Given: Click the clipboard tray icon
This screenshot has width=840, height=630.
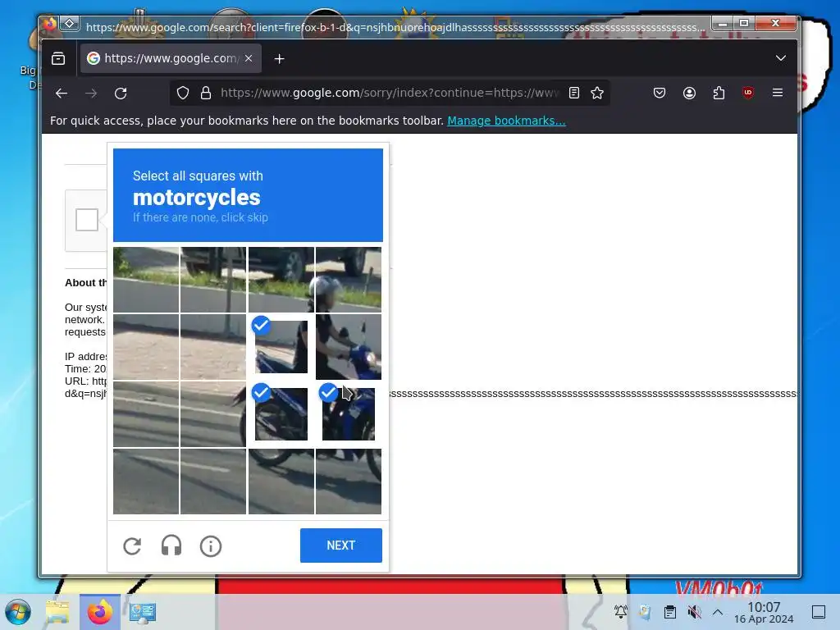Looking at the screenshot, I should pyautogui.click(x=669, y=612).
